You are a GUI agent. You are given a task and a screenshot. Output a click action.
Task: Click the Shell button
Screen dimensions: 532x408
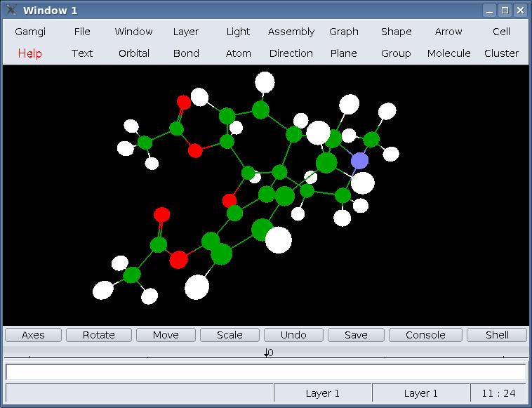(497, 335)
